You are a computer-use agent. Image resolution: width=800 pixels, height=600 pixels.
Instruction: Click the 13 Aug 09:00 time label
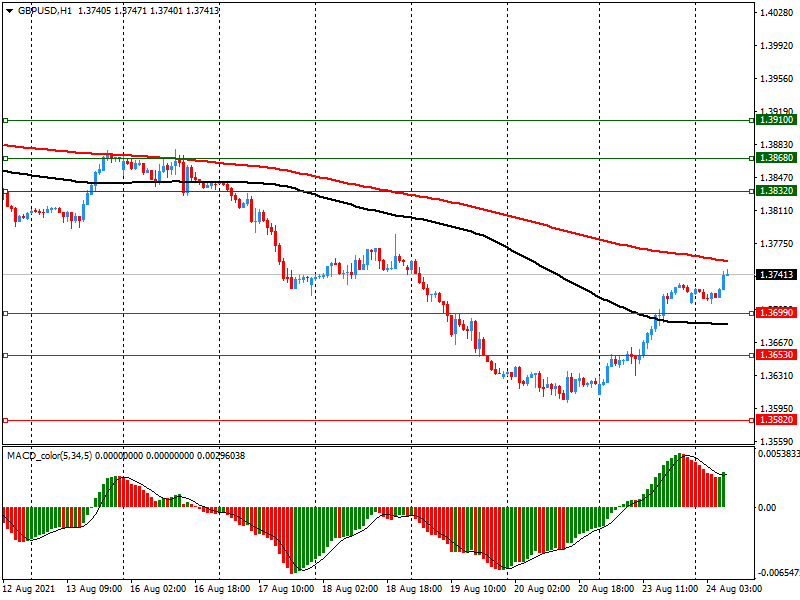pyautogui.click(x=94, y=588)
